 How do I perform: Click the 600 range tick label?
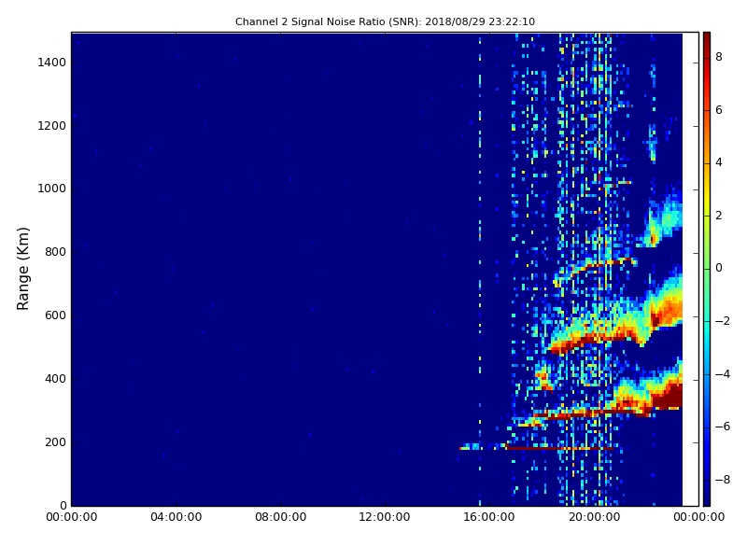(55, 315)
